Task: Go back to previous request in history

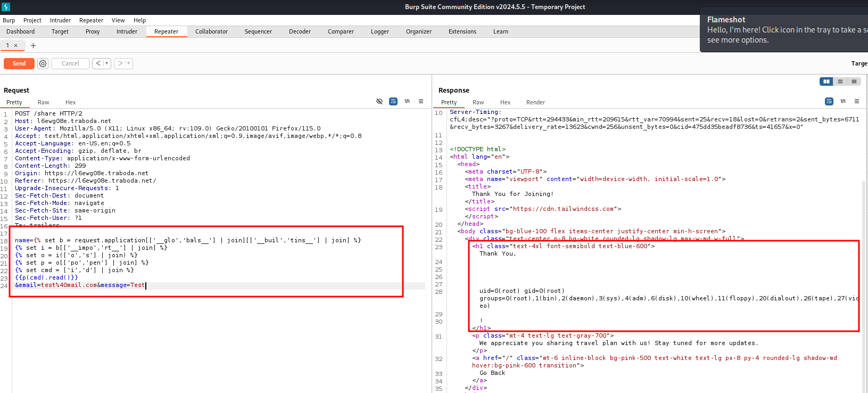Action: 98,63
